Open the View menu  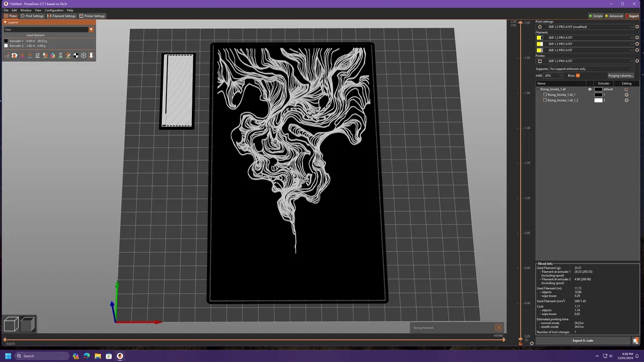click(38, 10)
